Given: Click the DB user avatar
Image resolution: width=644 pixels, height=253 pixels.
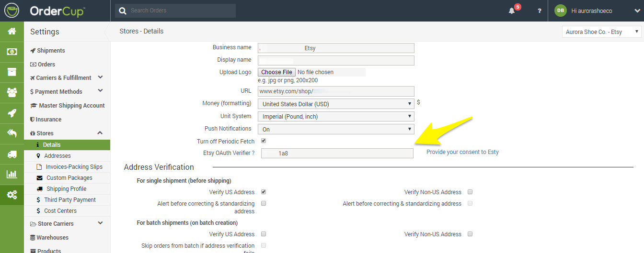Looking at the screenshot, I should click(561, 11).
